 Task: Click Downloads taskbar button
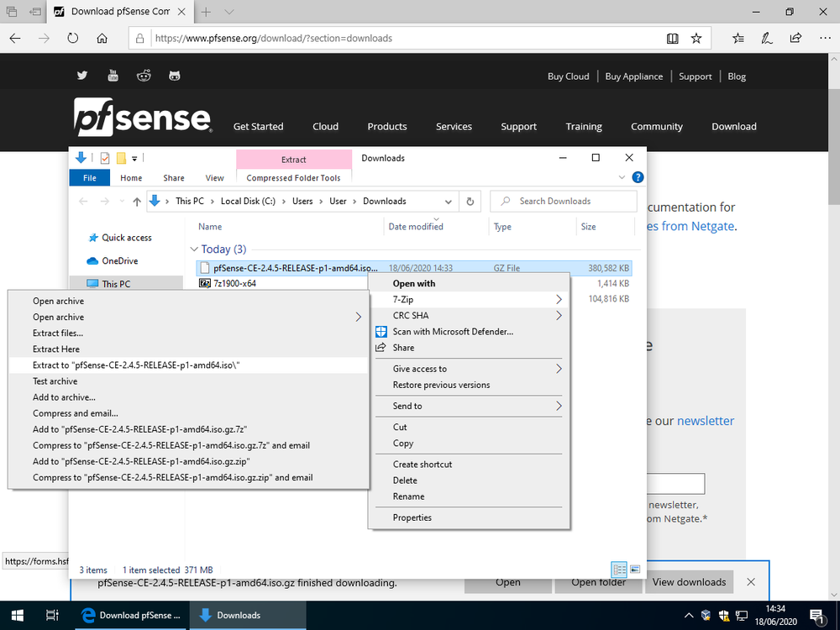tap(248, 616)
